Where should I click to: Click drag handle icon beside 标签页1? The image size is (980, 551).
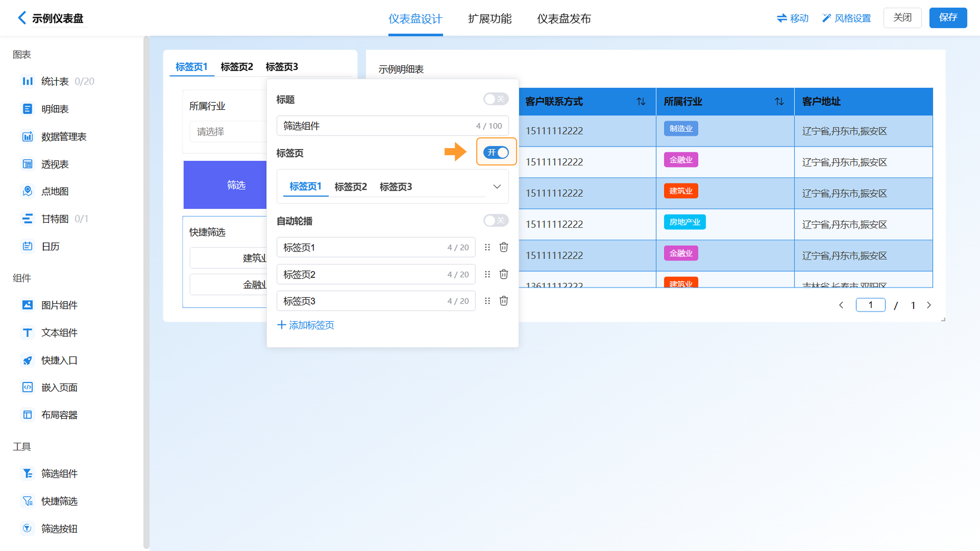487,247
